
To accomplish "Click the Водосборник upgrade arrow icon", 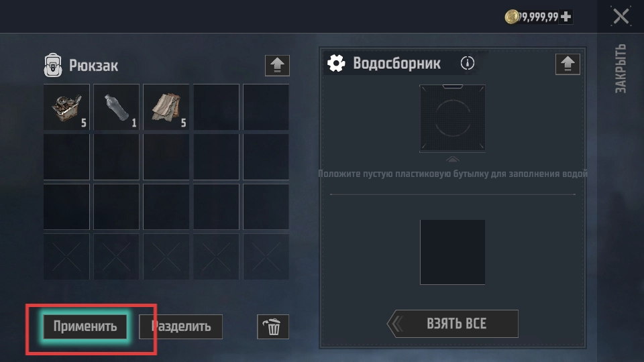I will 568,64.
